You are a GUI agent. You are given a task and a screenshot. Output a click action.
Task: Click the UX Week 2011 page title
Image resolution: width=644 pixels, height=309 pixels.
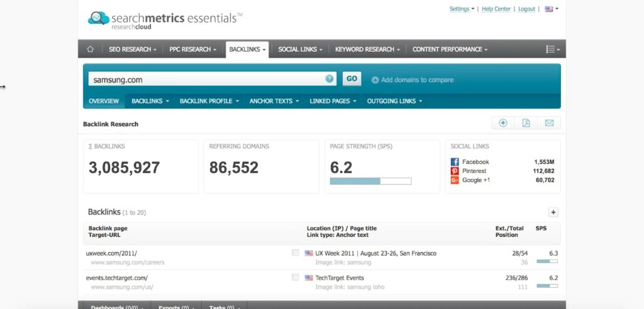click(x=376, y=254)
